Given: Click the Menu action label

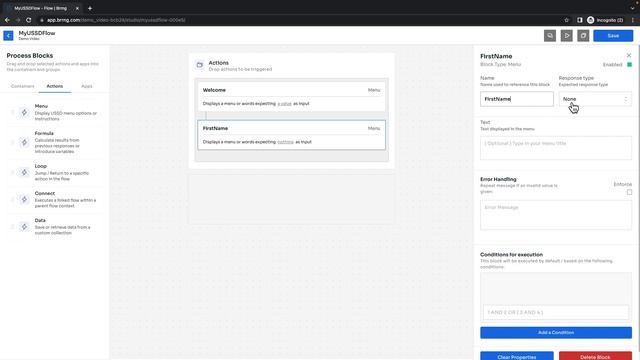Looking at the screenshot, I should point(41,106).
